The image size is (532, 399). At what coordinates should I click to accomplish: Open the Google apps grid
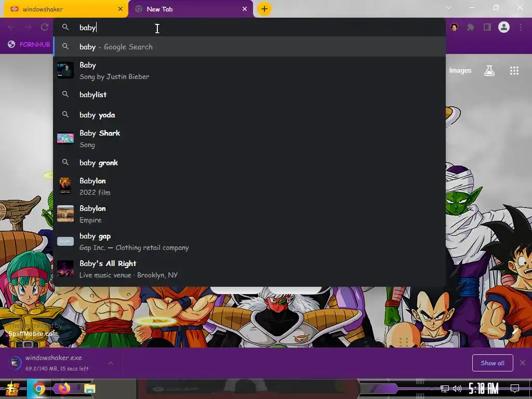click(514, 71)
